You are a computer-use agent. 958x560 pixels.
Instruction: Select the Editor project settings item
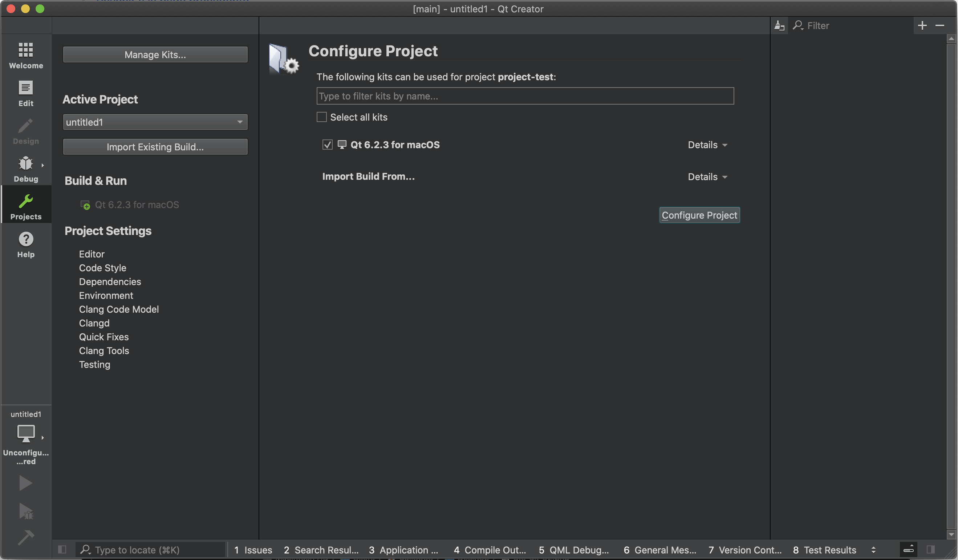pos(92,254)
